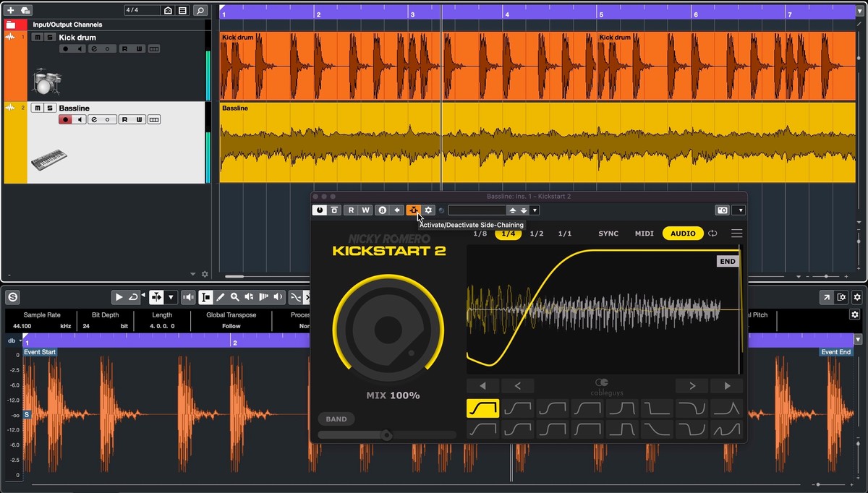Viewport: 868px width, 493px height.
Task: Click the plugin snapshot camera icon
Action: click(x=722, y=210)
